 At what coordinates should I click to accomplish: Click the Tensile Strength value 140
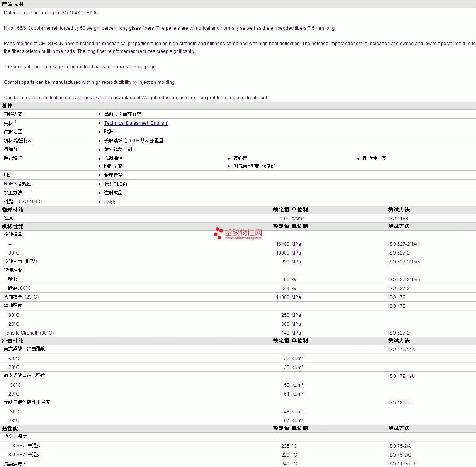[x=285, y=333]
